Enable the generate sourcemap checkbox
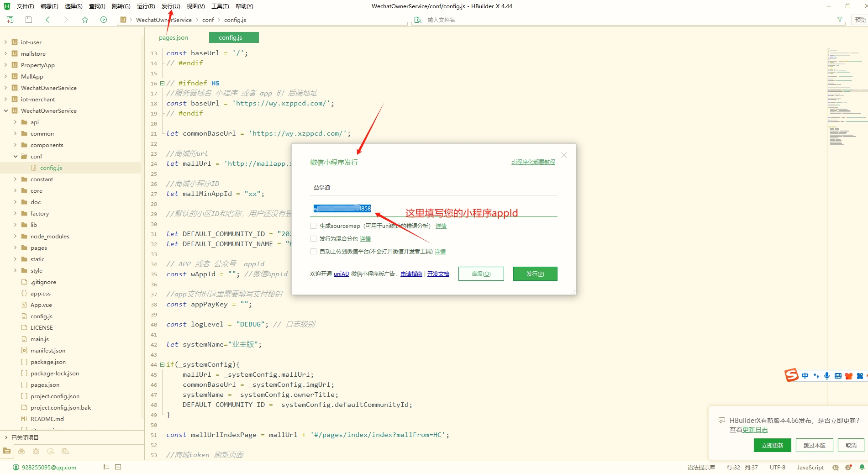 tap(313, 226)
